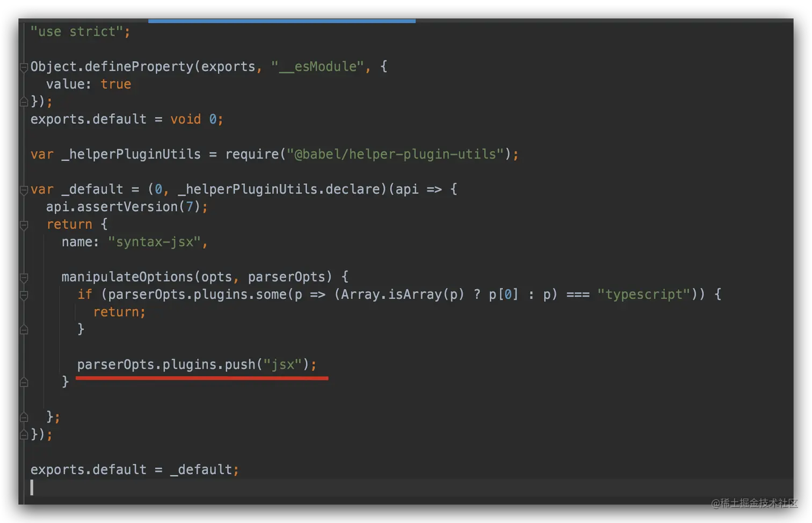Click the "use strict" string
812x523 pixels.
click(x=77, y=32)
